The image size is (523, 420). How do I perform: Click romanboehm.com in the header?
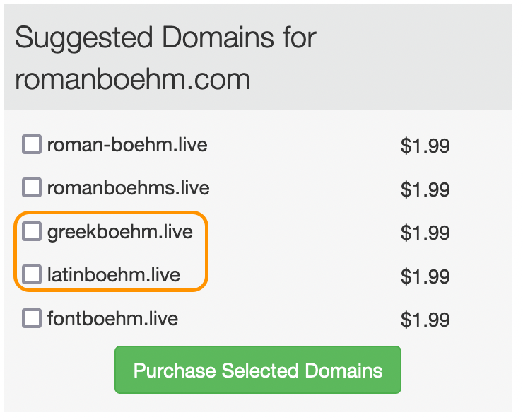click(x=132, y=79)
